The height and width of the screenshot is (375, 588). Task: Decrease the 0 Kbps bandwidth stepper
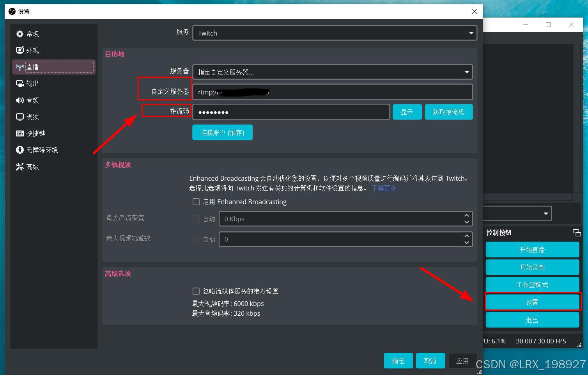467,222
